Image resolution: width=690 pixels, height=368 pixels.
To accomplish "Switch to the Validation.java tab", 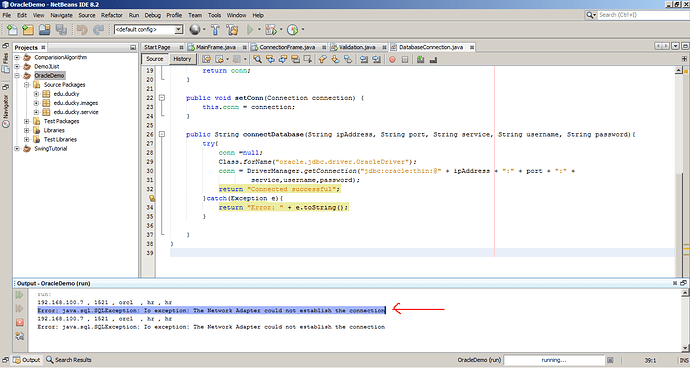I will [x=357, y=47].
